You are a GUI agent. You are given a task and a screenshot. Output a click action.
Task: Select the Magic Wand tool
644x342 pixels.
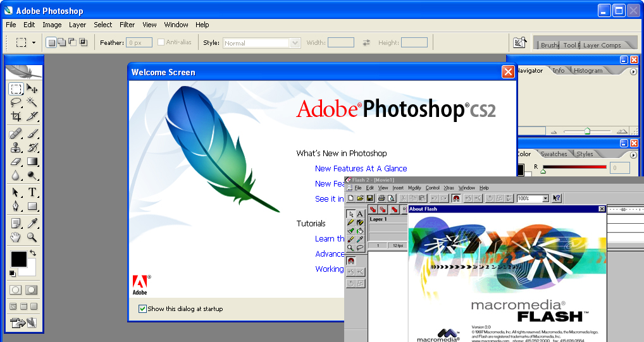pos(32,102)
